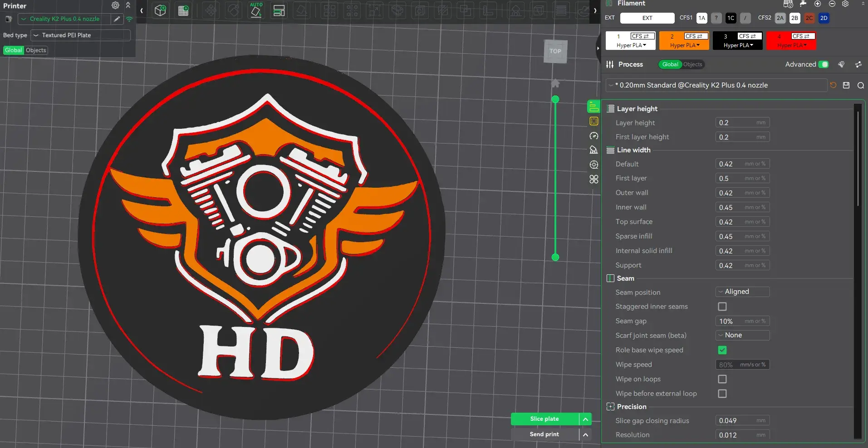The image size is (868, 448).
Task: Edit the printer preset with pencil icon
Action: click(x=117, y=19)
